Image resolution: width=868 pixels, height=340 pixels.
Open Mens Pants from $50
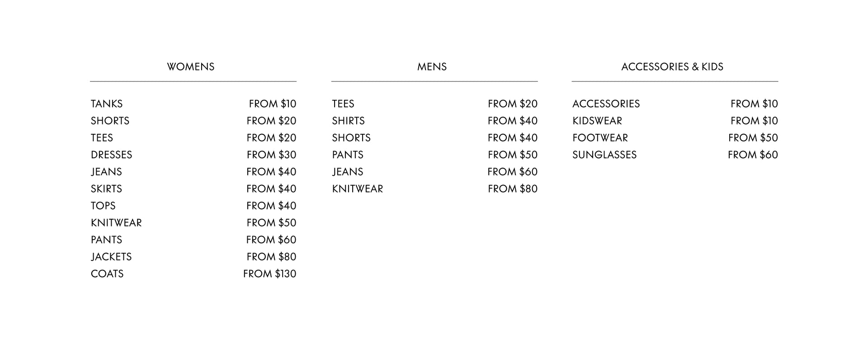[x=434, y=155]
